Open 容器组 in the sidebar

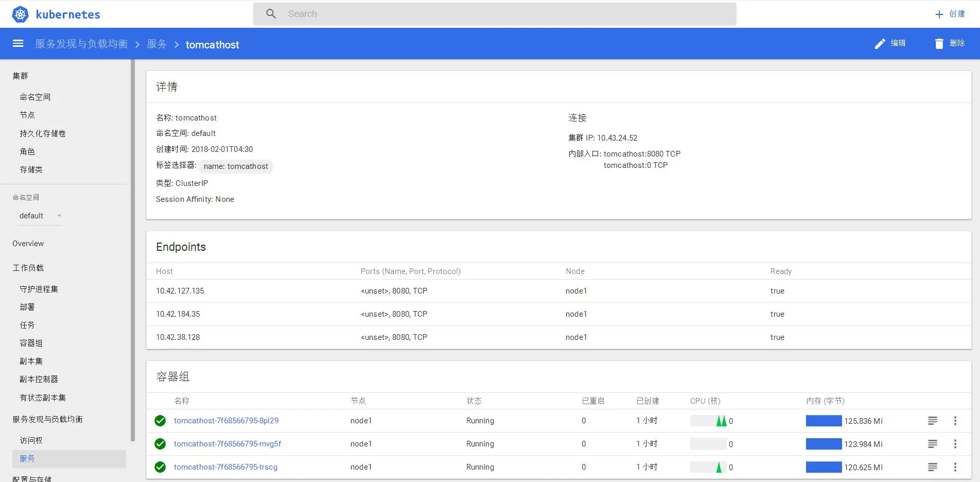[31, 343]
